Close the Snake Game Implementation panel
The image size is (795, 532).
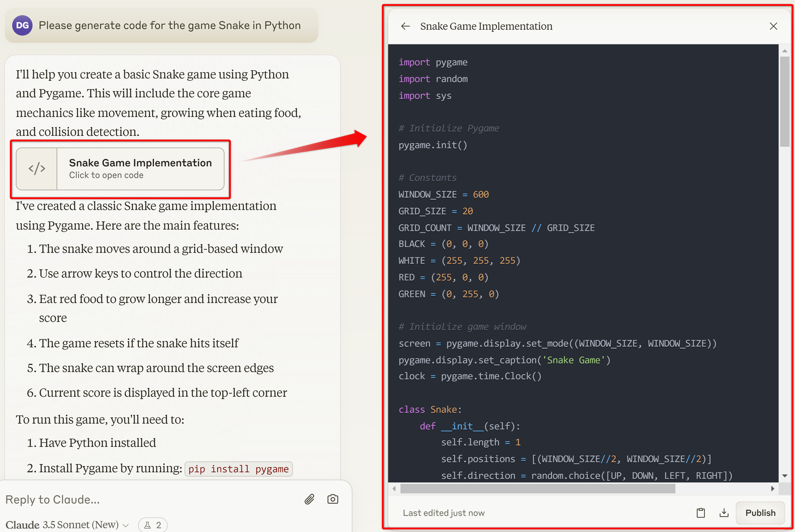pos(773,26)
